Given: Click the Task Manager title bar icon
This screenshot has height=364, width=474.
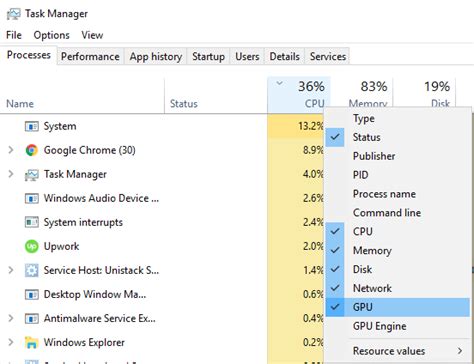Looking at the screenshot, I should pyautogui.click(x=13, y=14).
